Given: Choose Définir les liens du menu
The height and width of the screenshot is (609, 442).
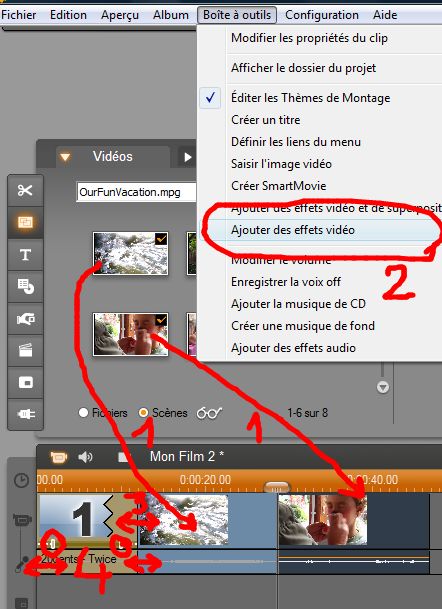Looking at the screenshot, I should (296, 142).
